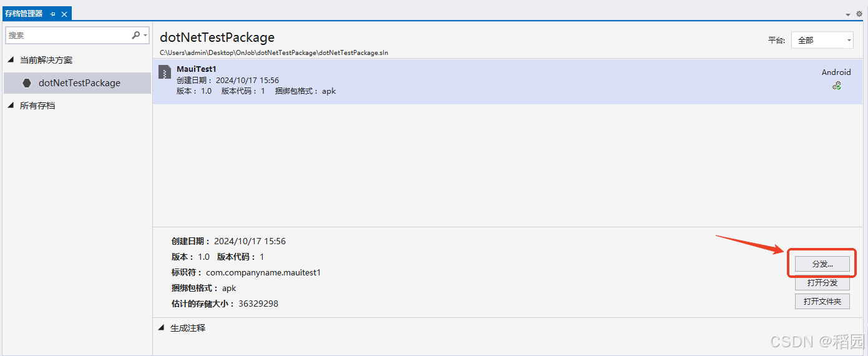Collapse the 当前解决方案 section

[11, 60]
